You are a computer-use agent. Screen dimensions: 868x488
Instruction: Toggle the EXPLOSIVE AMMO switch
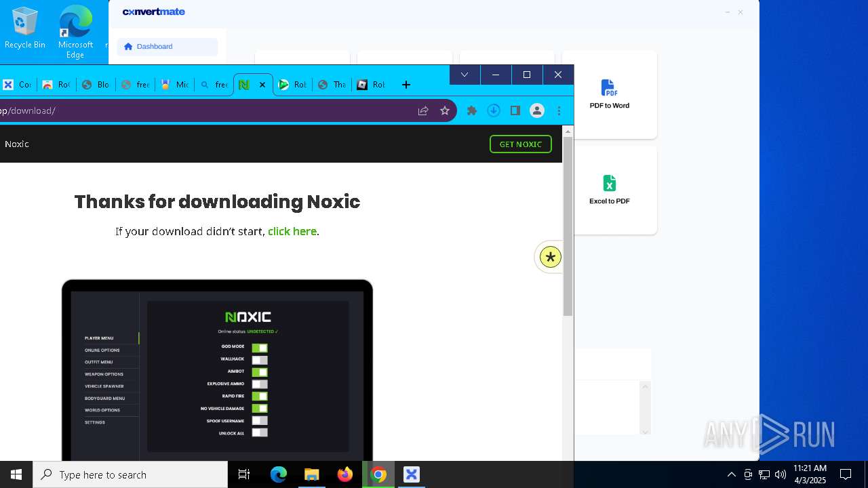tap(260, 384)
